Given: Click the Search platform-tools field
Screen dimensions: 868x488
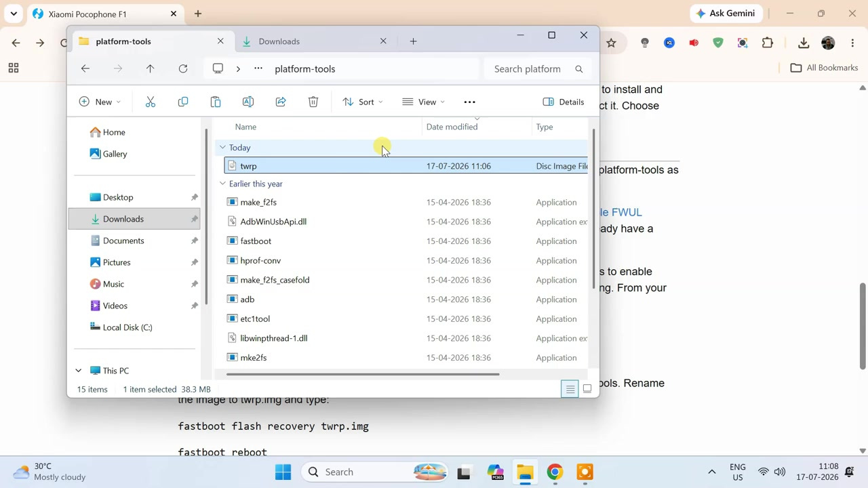Looking at the screenshot, I should pos(537,68).
